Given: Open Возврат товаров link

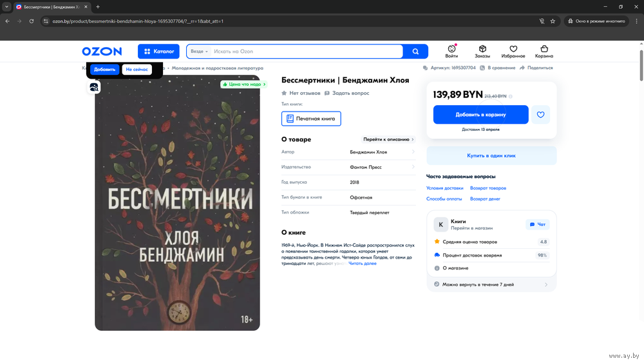Looking at the screenshot, I should point(488,188).
